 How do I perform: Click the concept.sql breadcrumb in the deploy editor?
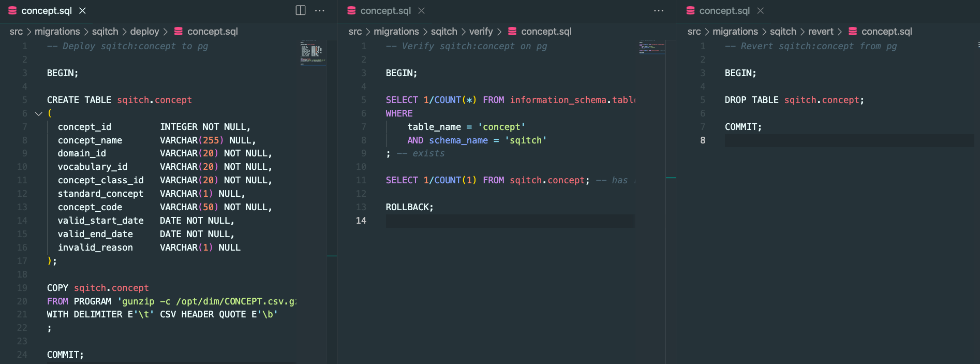tap(213, 32)
